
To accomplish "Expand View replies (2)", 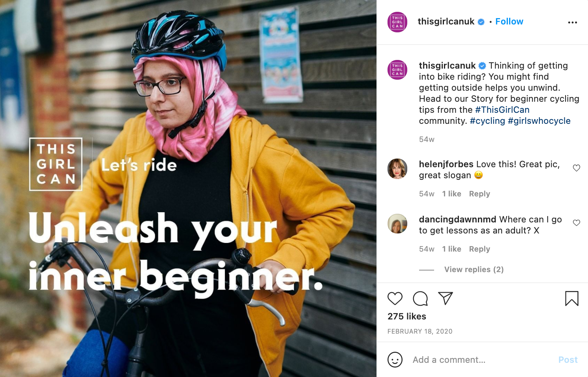I will point(474,269).
